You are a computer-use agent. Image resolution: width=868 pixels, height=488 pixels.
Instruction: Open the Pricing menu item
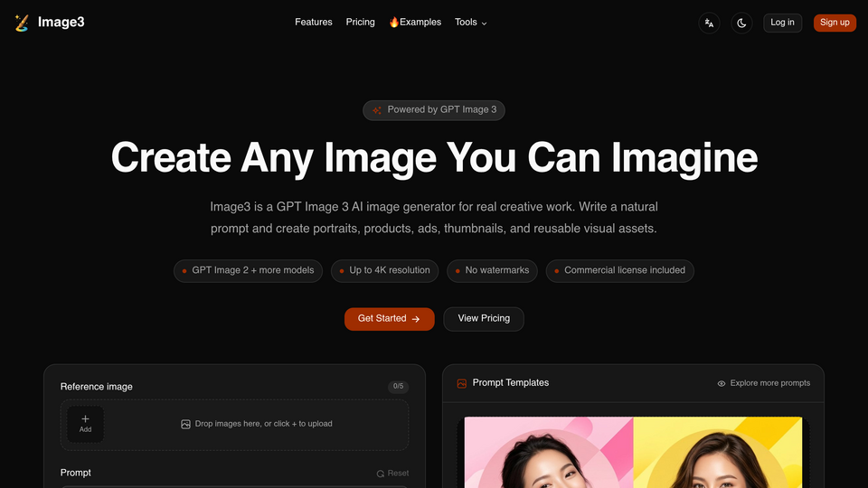[361, 22]
